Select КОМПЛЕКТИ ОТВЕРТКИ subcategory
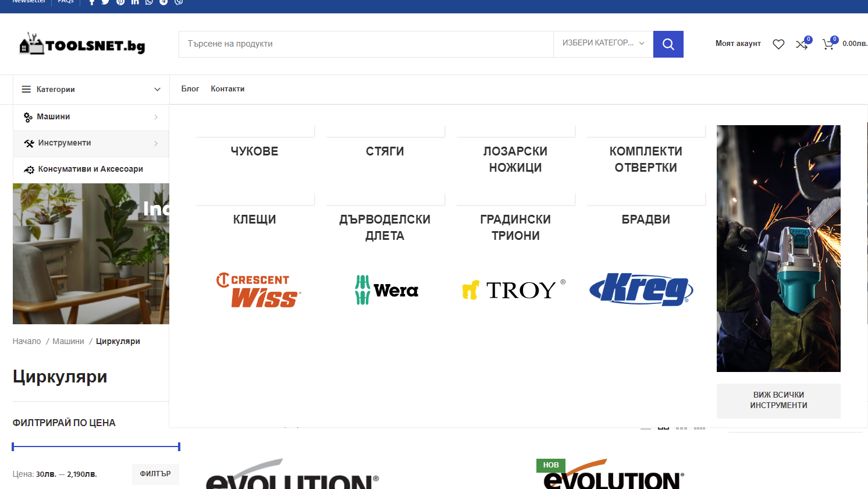Viewport: 868px width, 489px height. [646, 160]
